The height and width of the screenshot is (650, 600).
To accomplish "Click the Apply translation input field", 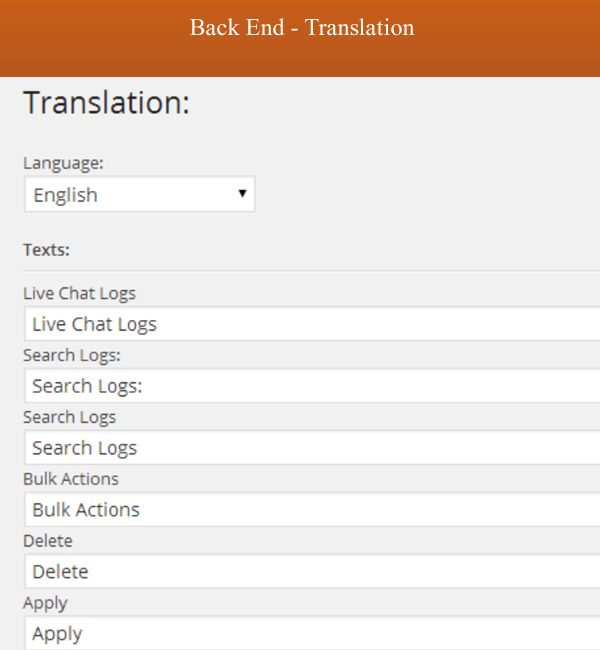I will [x=312, y=633].
